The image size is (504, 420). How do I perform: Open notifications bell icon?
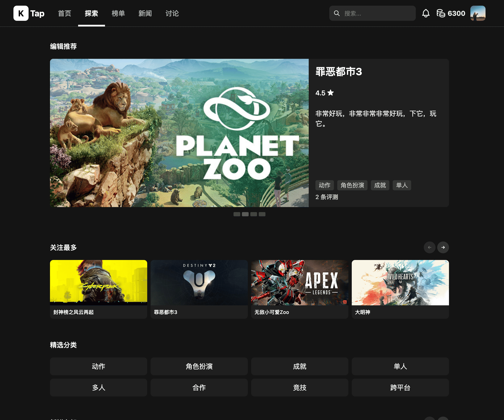tap(425, 13)
